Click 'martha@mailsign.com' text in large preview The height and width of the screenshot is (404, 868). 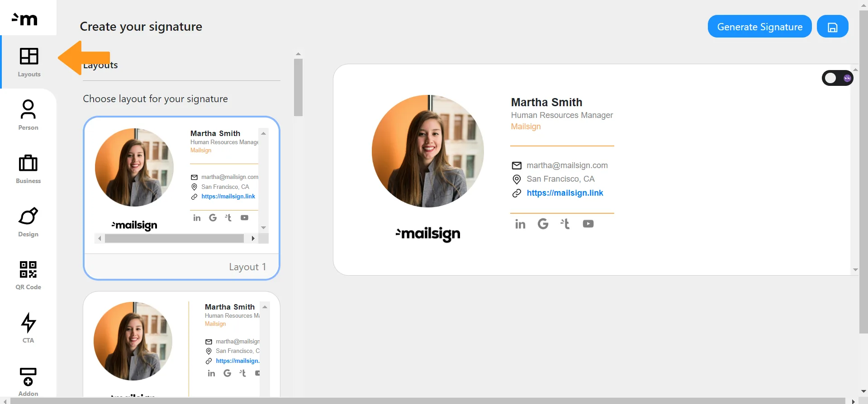[567, 165]
